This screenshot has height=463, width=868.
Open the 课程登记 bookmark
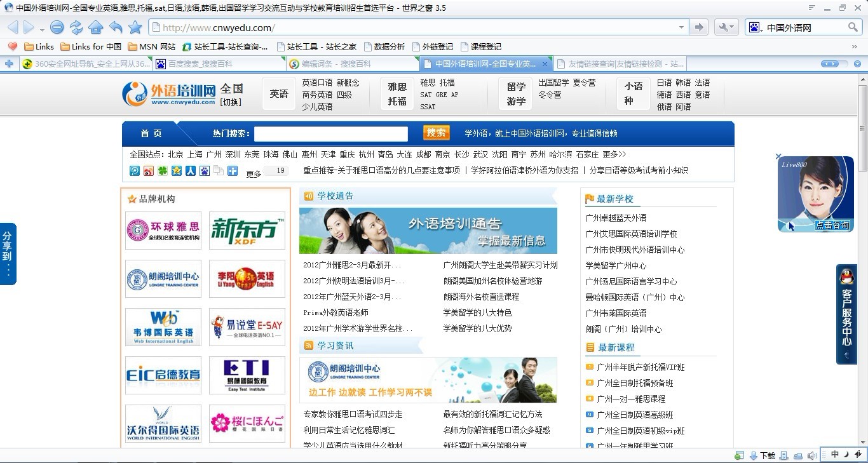click(x=480, y=46)
